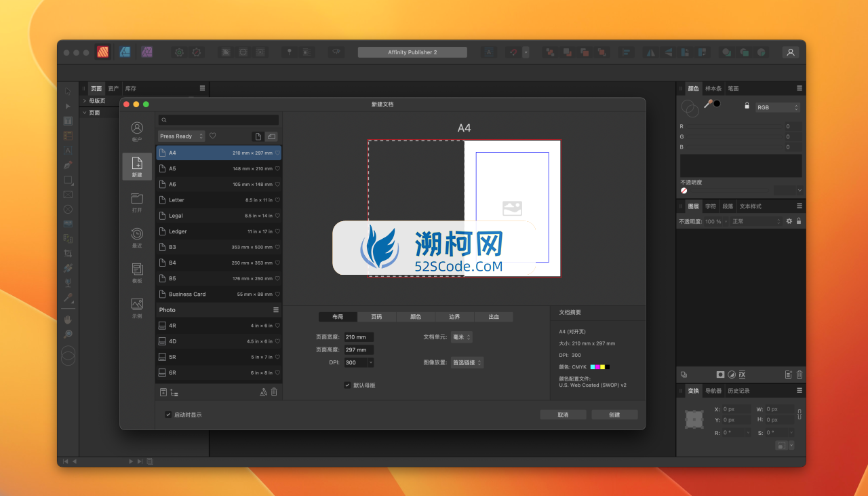Toggle 启动时显示 checkbox
Screen dimensions: 868x496
tap(168, 415)
